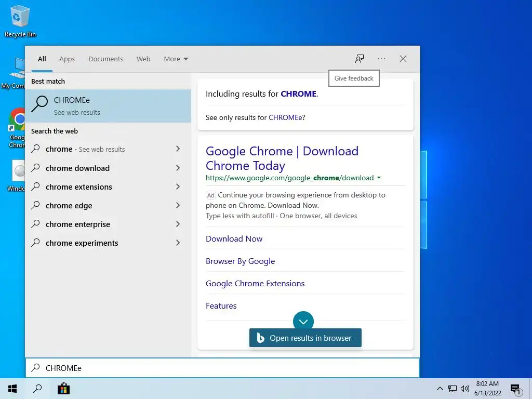Viewport: 532px width, 399px height.
Task: Expand the chrome download suggestion arrow
Action: tap(178, 168)
